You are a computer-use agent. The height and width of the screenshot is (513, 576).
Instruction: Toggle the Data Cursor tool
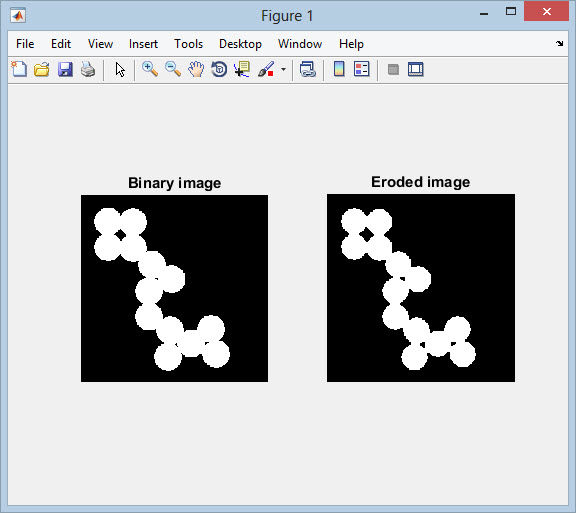click(x=242, y=69)
